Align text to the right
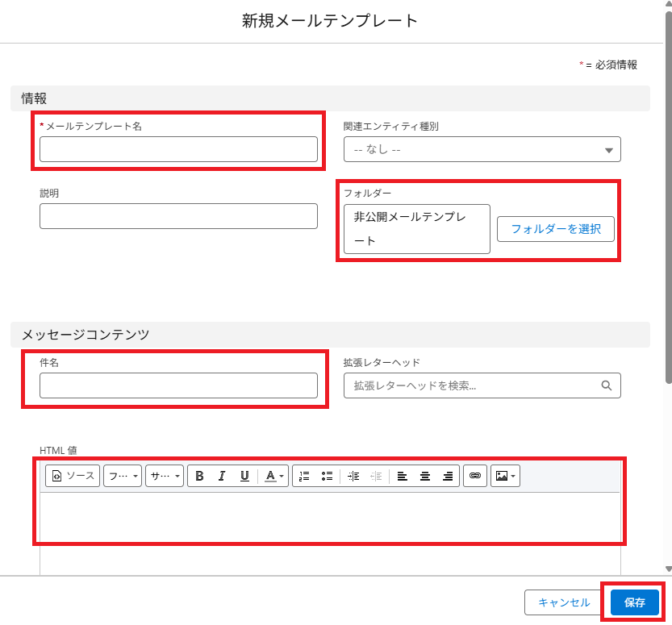Screen dimensions: 672x625 pyautogui.click(x=448, y=476)
